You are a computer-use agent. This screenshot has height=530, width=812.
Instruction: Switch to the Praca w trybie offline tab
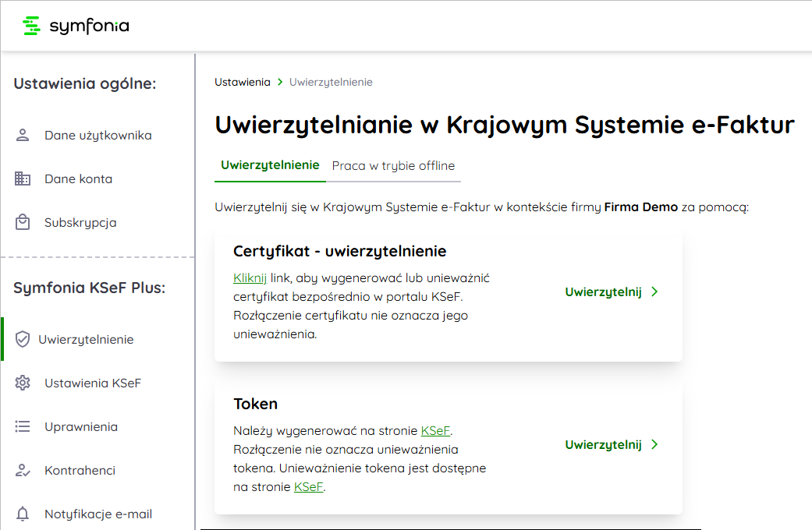tap(393, 166)
